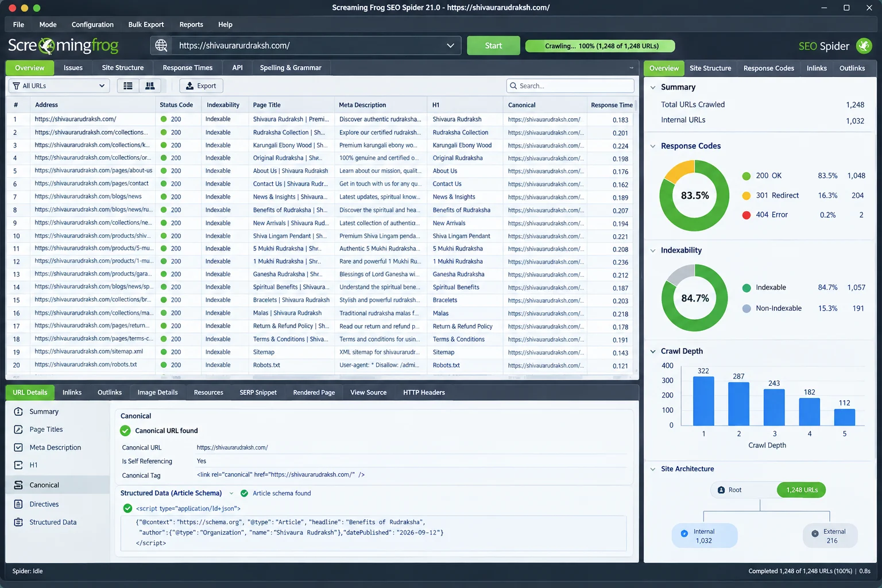The height and width of the screenshot is (588, 882).
Task: Click the Export button
Action: pyautogui.click(x=201, y=86)
